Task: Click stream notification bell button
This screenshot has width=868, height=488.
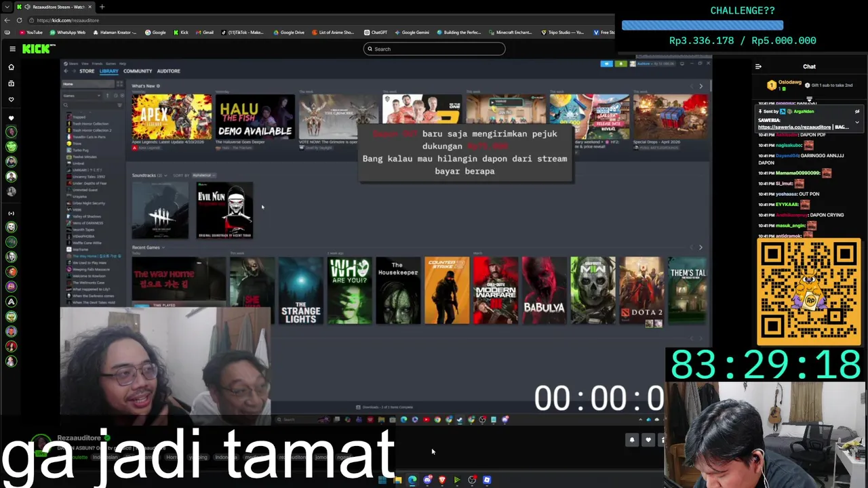Action: 632,440
